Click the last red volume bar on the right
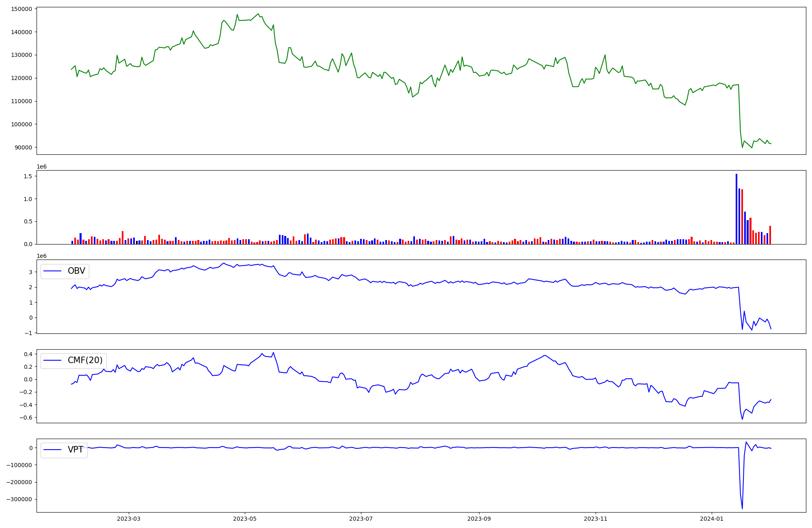 point(770,235)
